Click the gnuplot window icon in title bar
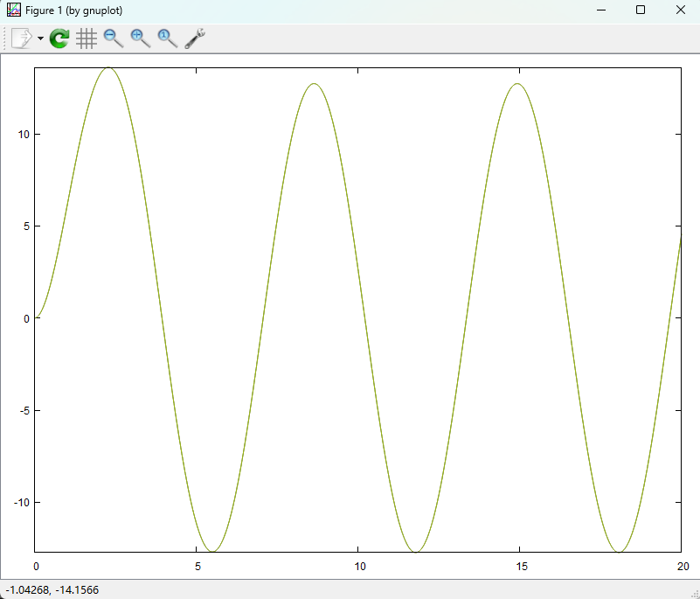The width and height of the screenshot is (700, 599). click(13, 10)
